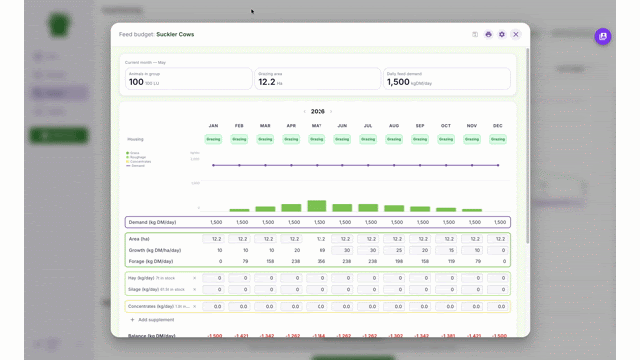Viewport: 640px width, 360px height.
Task: Click May forage value 356
Action: [x=321, y=261]
